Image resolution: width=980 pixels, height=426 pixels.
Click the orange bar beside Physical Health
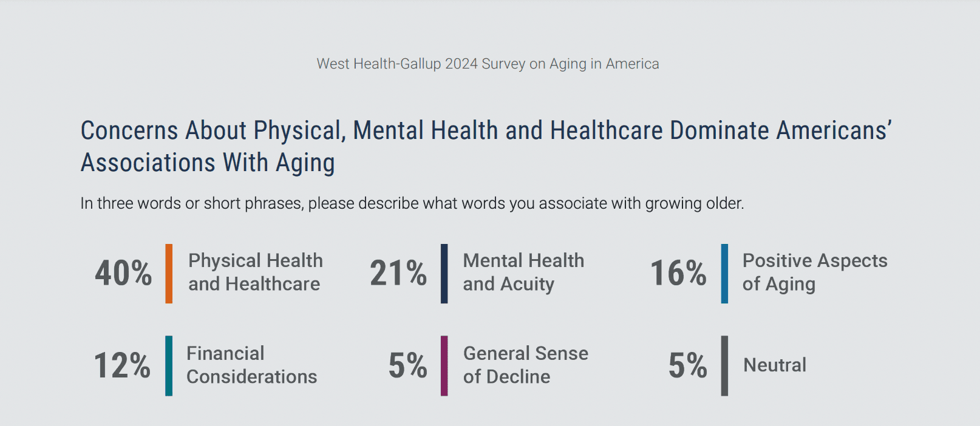pos(169,273)
